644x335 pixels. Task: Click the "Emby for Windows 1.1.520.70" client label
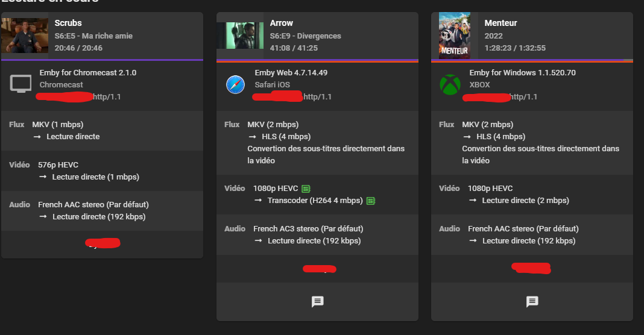pos(522,73)
